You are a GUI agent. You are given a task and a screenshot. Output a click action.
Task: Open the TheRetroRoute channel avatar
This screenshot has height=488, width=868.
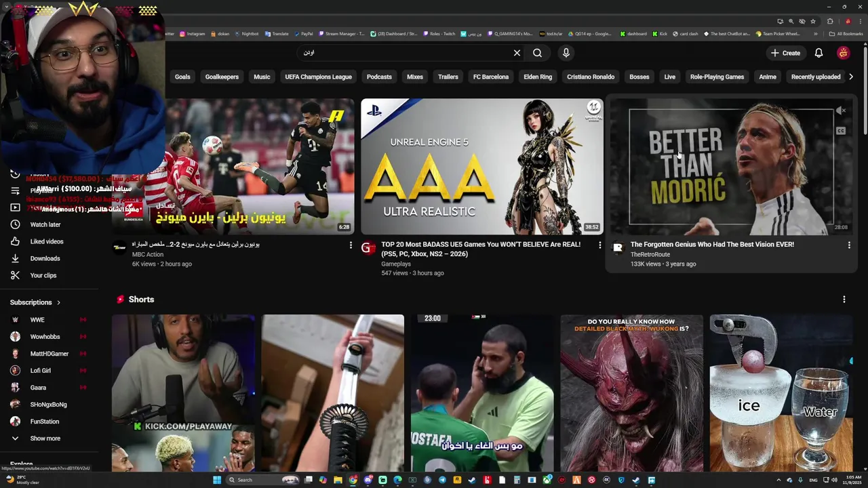(x=618, y=248)
